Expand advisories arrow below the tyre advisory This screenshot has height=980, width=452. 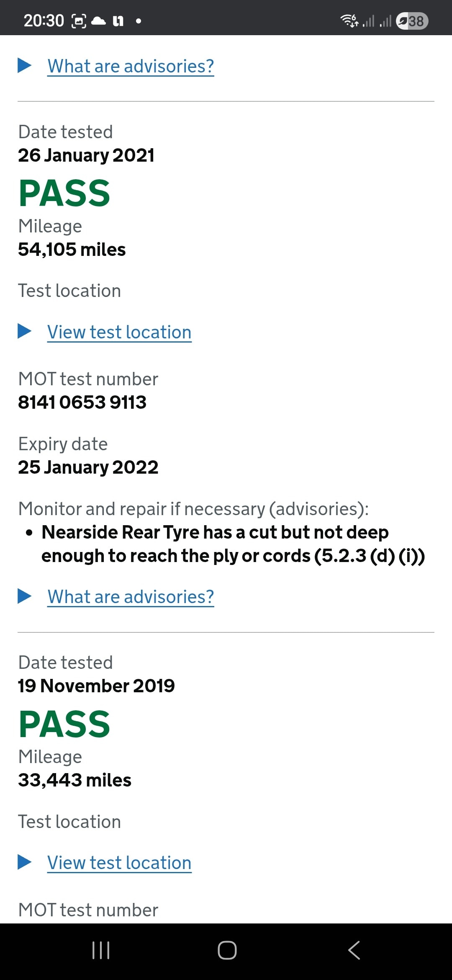click(25, 596)
